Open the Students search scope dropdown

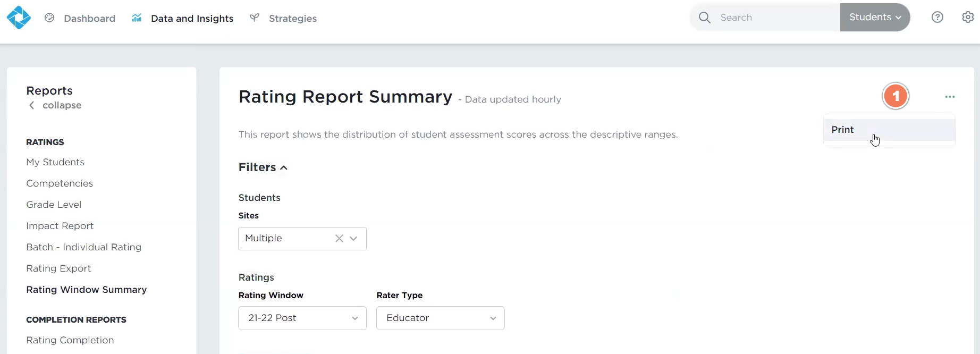pyautogui.click(x=875, y=18)
